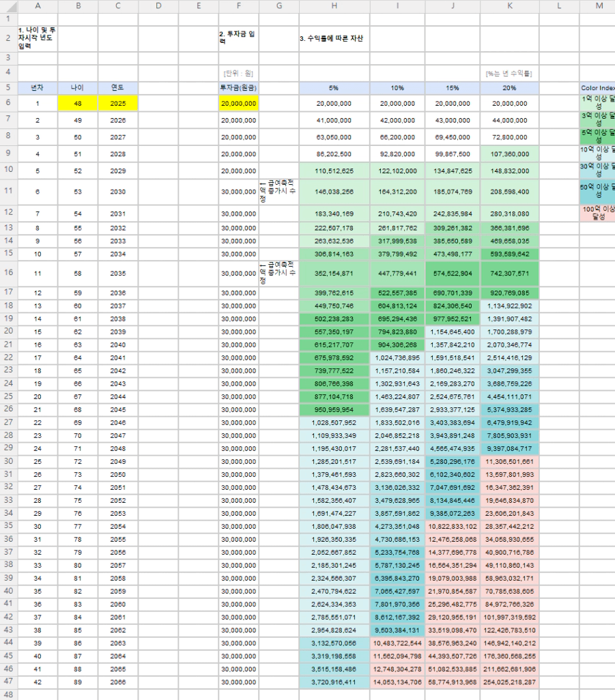The width and height of the screenshot is (615, 700).
Task: Click the 1억 이상 달성 color legend
Action: click(597, 103)
